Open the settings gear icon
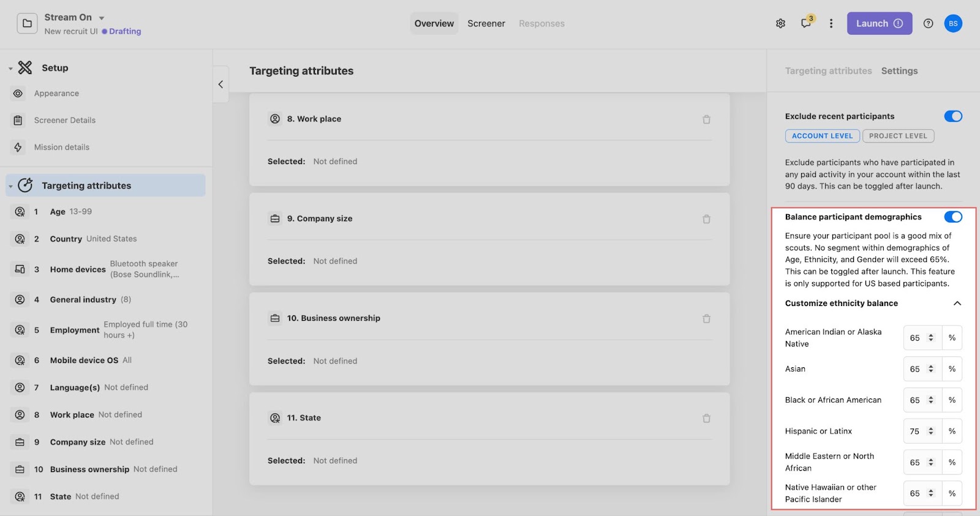The height and width of the screenshot is (516, 980). coord(780,24)
